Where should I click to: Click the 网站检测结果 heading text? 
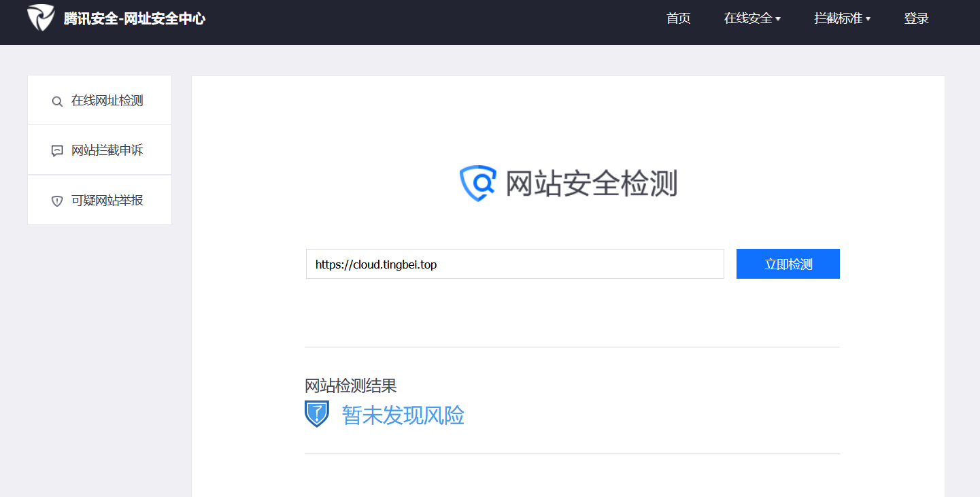[x=350, y=386]
